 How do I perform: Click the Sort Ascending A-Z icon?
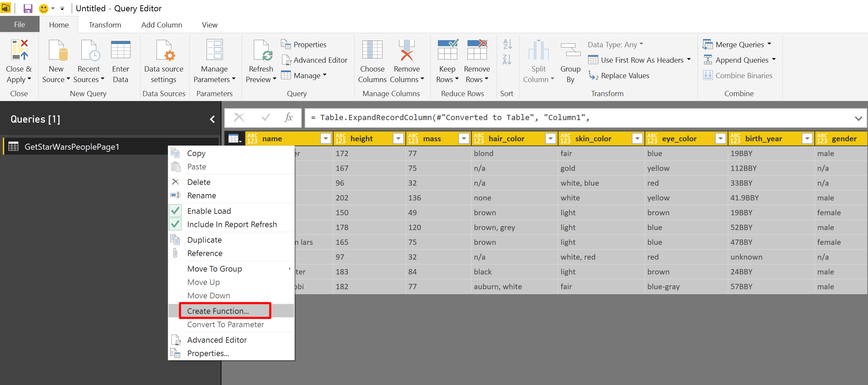[507, 44]
